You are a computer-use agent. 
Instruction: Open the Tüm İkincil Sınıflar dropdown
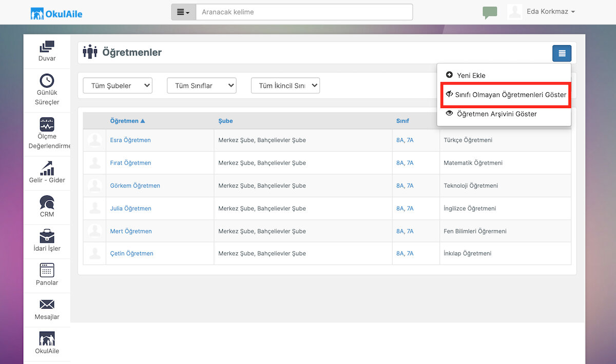[x=285, y=86]
